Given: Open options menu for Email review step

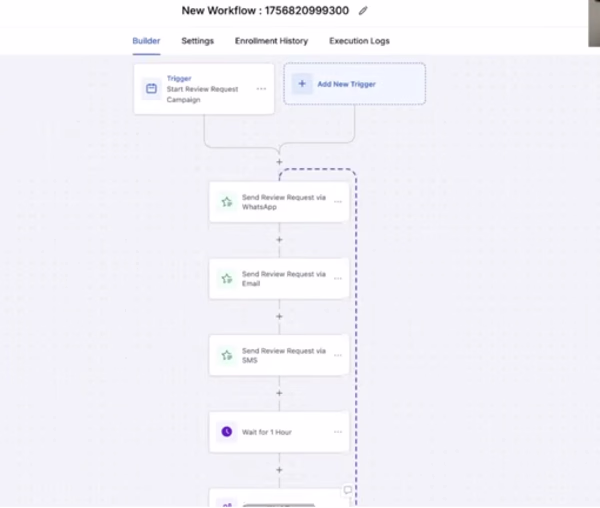Looking at the screenshot, I should [338, 278].
